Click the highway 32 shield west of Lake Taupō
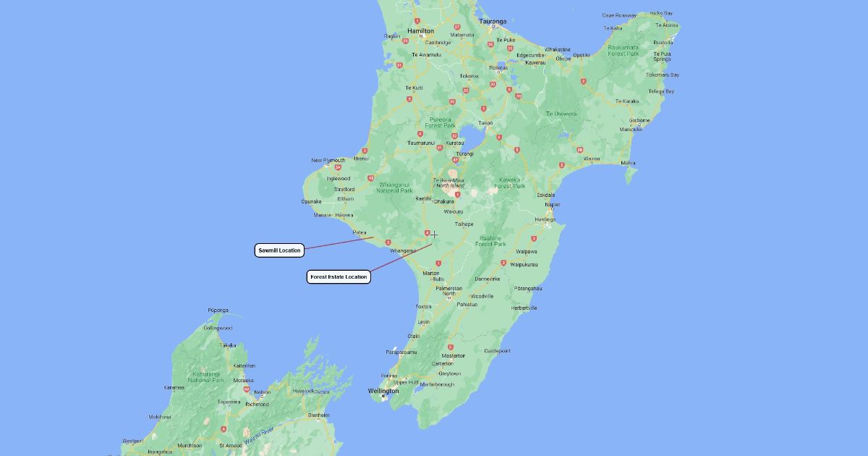The width and height of the screenshot is (868, 456). click(454, 135)
